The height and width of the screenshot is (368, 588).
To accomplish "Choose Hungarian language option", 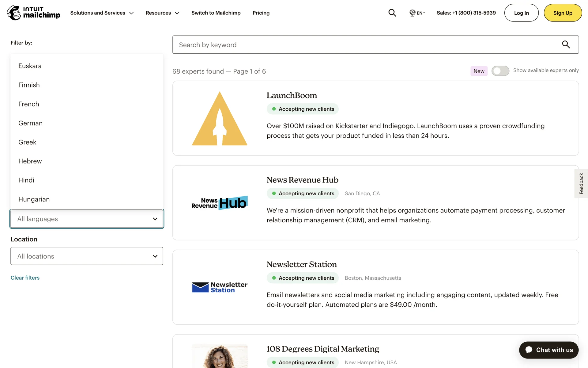I will [x=34, y=199].
